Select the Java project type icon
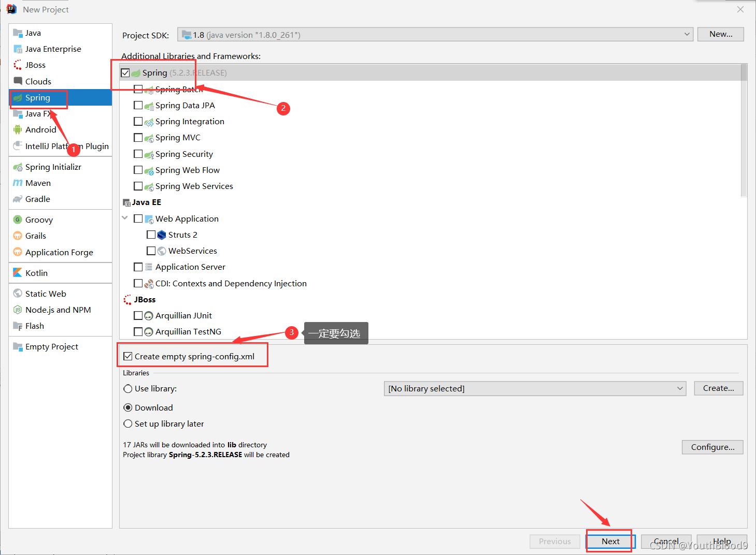 click(x=18, y=33)
